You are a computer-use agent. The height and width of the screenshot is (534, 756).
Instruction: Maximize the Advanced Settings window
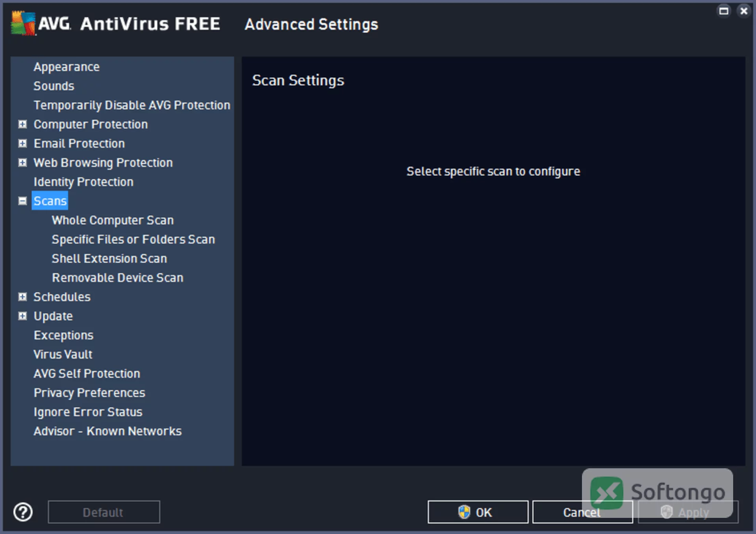[724, 11]
